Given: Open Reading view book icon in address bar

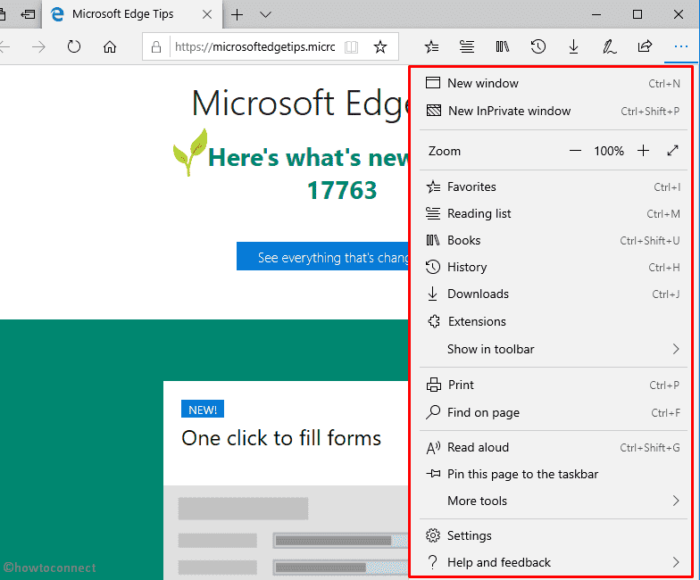Looking at the screenshot, I should tap(351, 47).
